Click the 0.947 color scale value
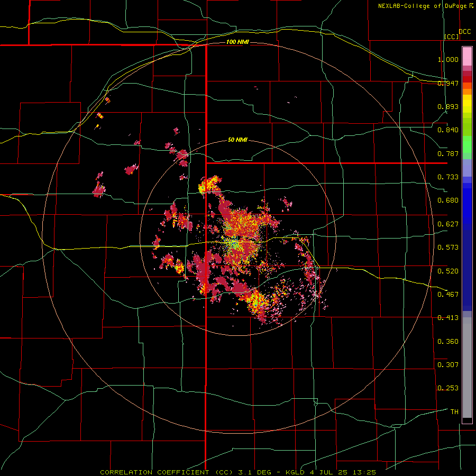This screenshot has height=476, width=476. (x=448, y=83)
